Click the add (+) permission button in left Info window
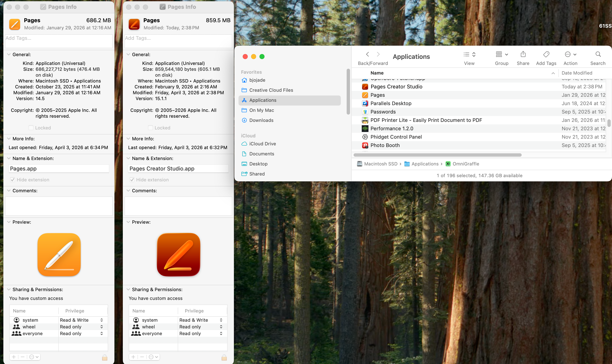The height and width of the screenshot is (364, 612). click(14, 357)
